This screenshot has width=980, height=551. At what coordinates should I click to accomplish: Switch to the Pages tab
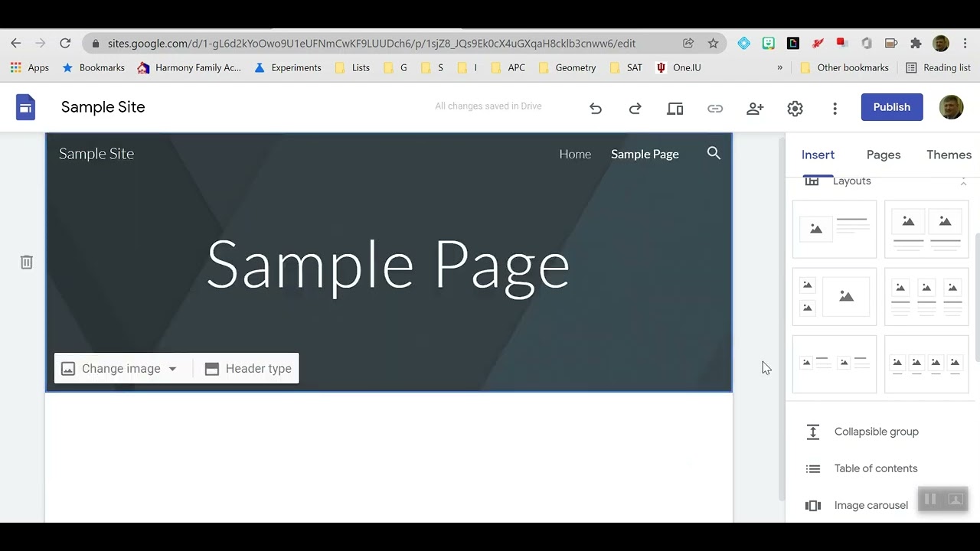pyautogui.click(x=884, y=155)
